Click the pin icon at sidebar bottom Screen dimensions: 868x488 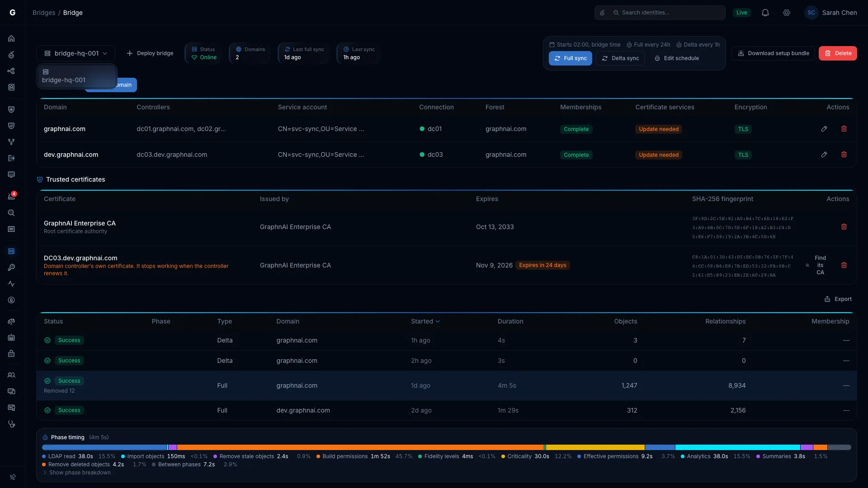click(x=13, y=477)
